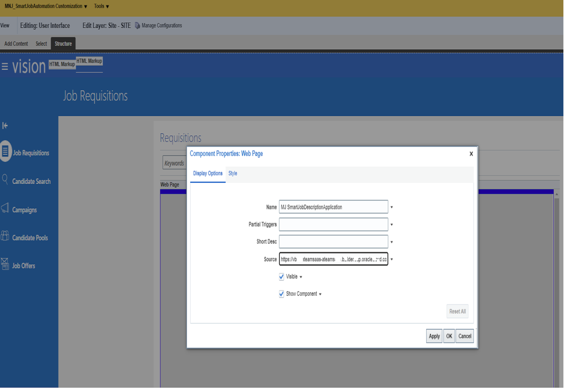Click the Candidate Search magnifier icon

click(x=5, y=179)
